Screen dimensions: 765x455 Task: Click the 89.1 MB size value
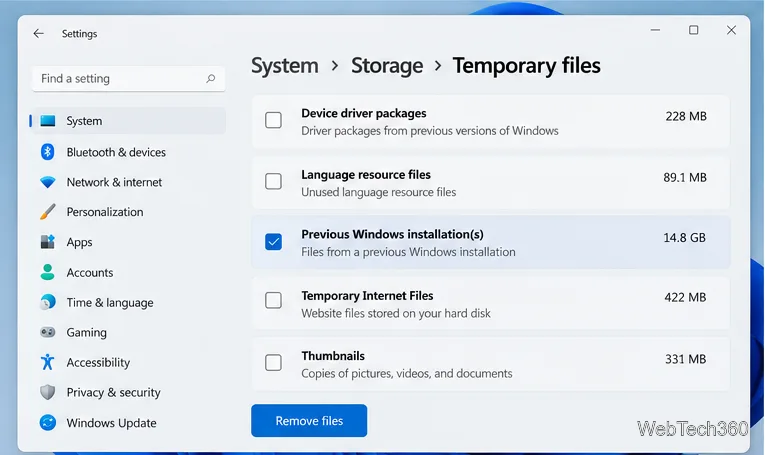(685, 178)
